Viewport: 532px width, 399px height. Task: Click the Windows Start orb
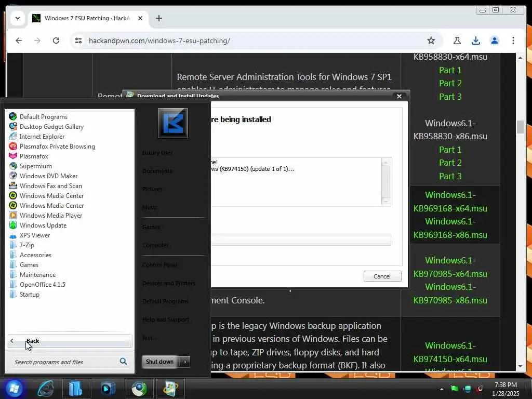click(x=14, y=389)
